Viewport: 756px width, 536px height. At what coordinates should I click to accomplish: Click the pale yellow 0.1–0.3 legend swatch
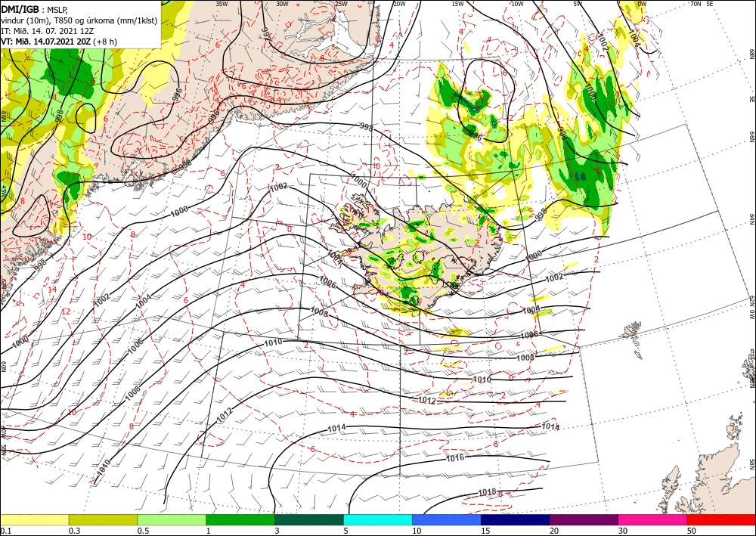click(x=34, y=519)
